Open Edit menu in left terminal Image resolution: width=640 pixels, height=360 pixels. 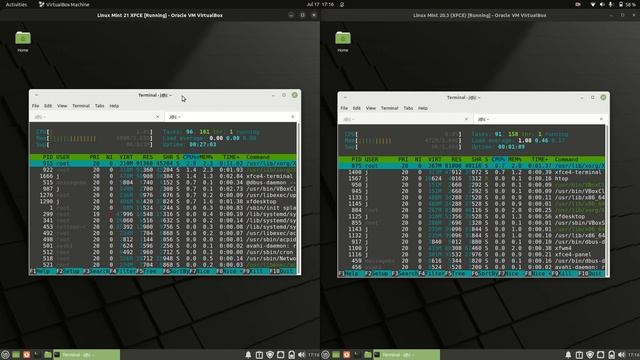pyautogui.click(x=48, y=106)
